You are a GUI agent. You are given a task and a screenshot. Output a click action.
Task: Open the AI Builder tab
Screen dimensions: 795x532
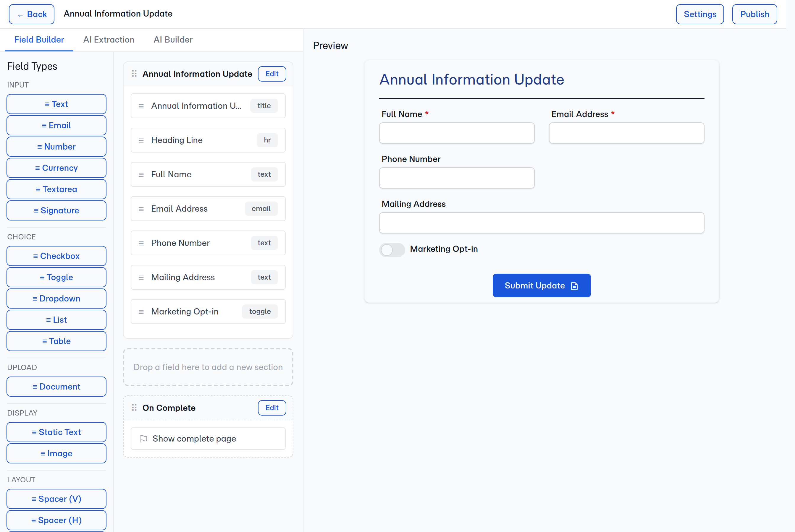(173, 40)
